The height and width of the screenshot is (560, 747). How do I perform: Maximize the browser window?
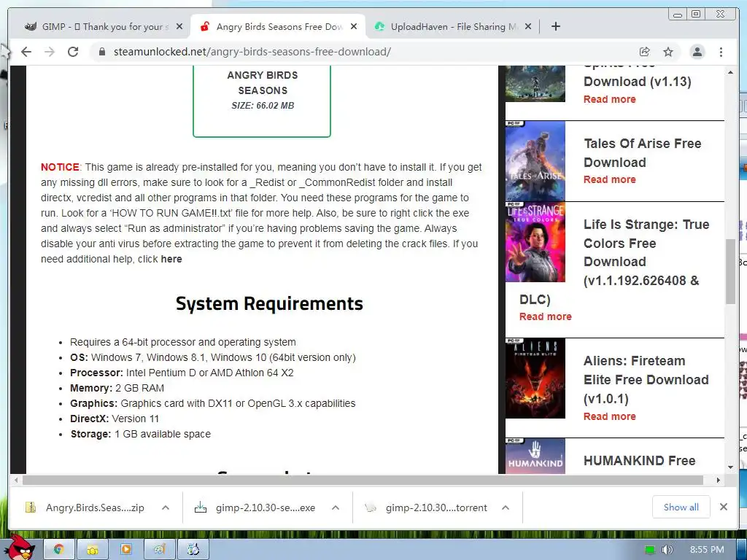click(x=696, y=15)
